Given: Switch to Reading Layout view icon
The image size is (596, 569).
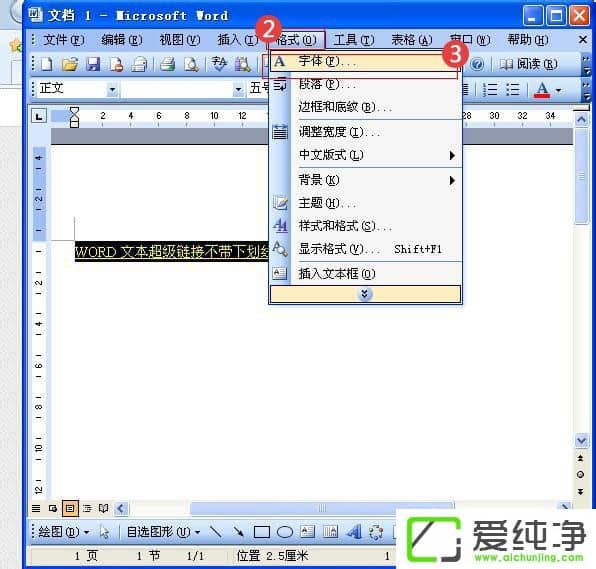Looking at the screenshot, I should pyautogui.click(x=103, y=509).
